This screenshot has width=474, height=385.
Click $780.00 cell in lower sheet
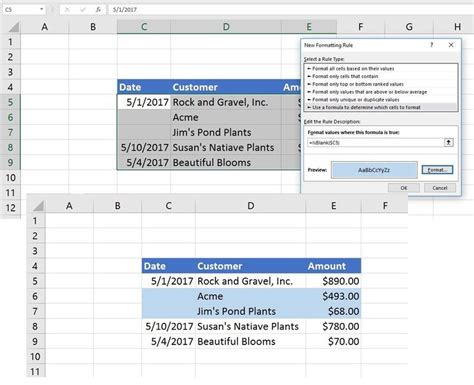(333, 326)
